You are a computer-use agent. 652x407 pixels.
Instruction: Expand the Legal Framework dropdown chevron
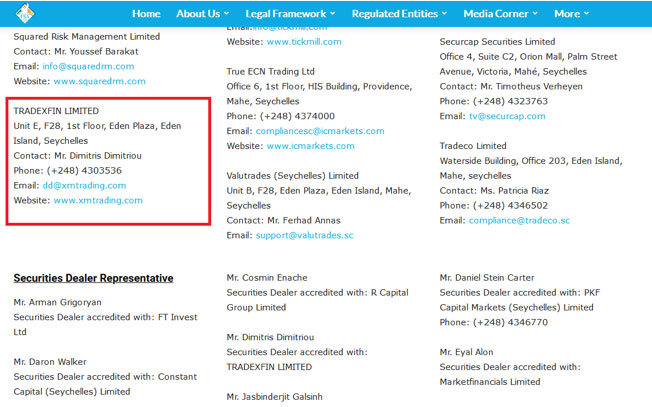(x=332, y=14)
